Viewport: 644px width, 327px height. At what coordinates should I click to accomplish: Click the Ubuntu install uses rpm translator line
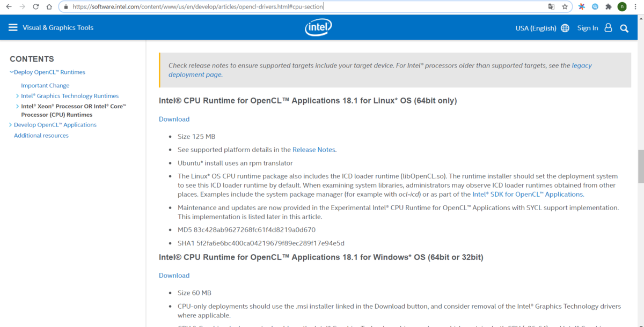coord(235,163)
